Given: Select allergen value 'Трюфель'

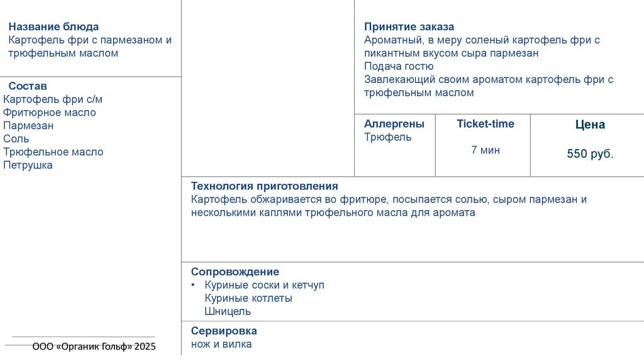Looking at the screenshot, I should pos(387,137).
